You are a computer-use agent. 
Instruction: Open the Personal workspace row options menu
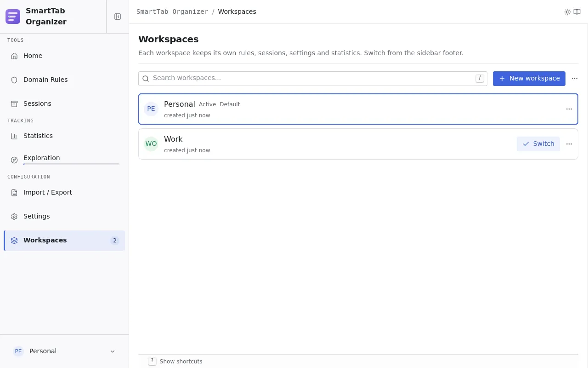pos(569,109)
